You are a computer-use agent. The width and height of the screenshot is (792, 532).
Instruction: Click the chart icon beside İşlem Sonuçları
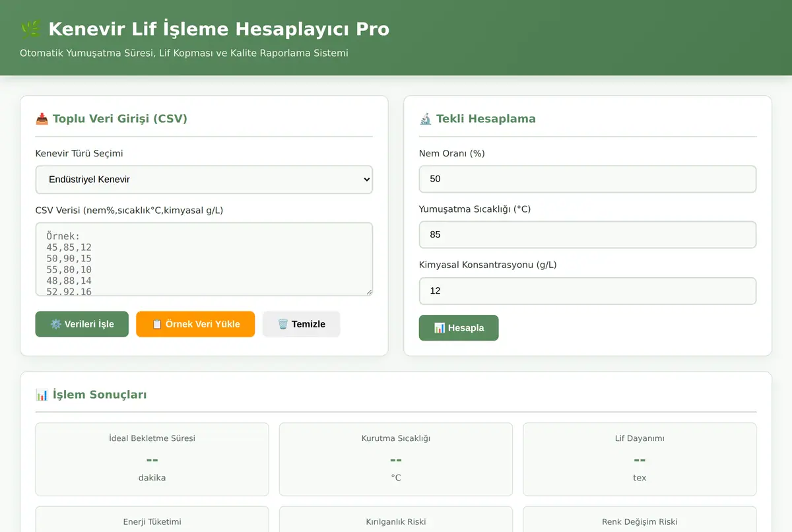(x=42, y=395)
